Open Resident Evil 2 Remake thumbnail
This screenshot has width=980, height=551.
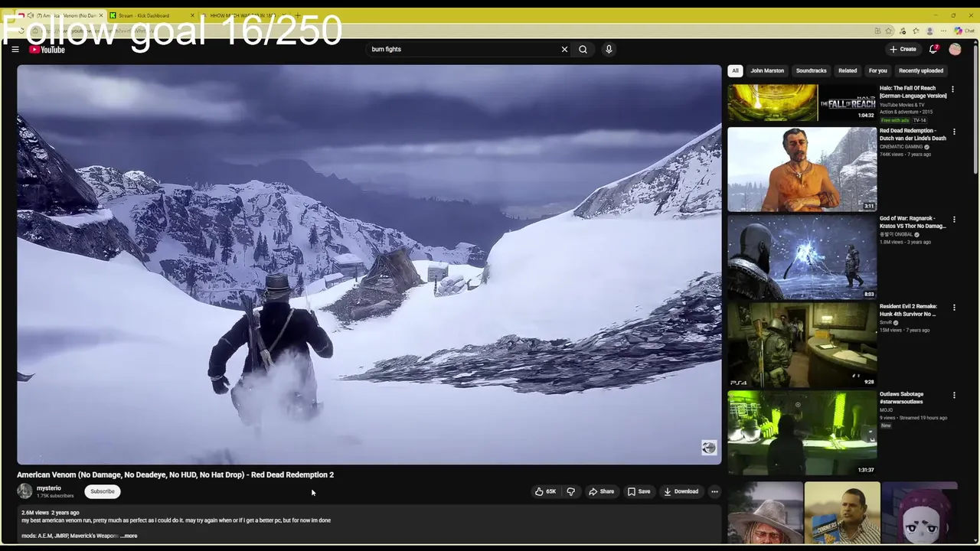coord(802,345)
